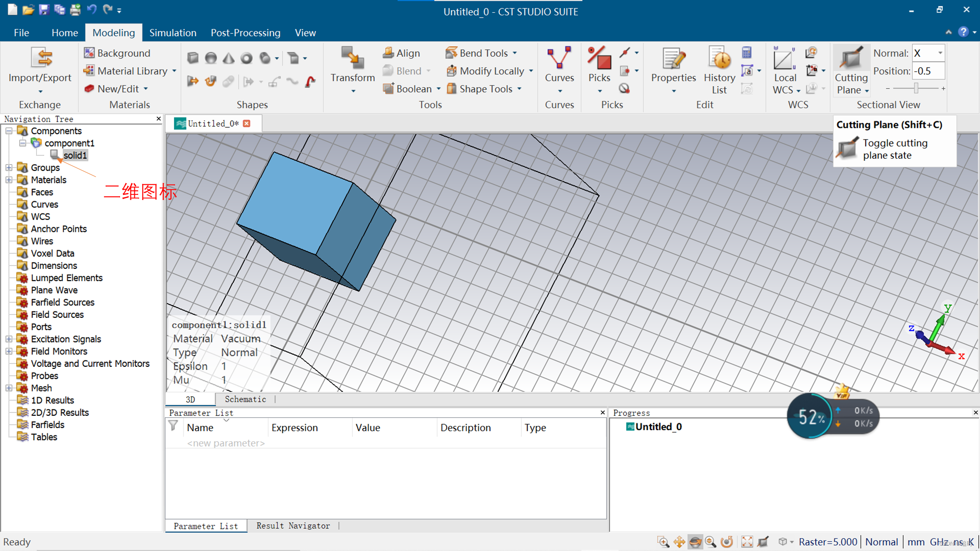Collapse the Components tree node
This screenshot has height=551, width=980.
(9, 131)
